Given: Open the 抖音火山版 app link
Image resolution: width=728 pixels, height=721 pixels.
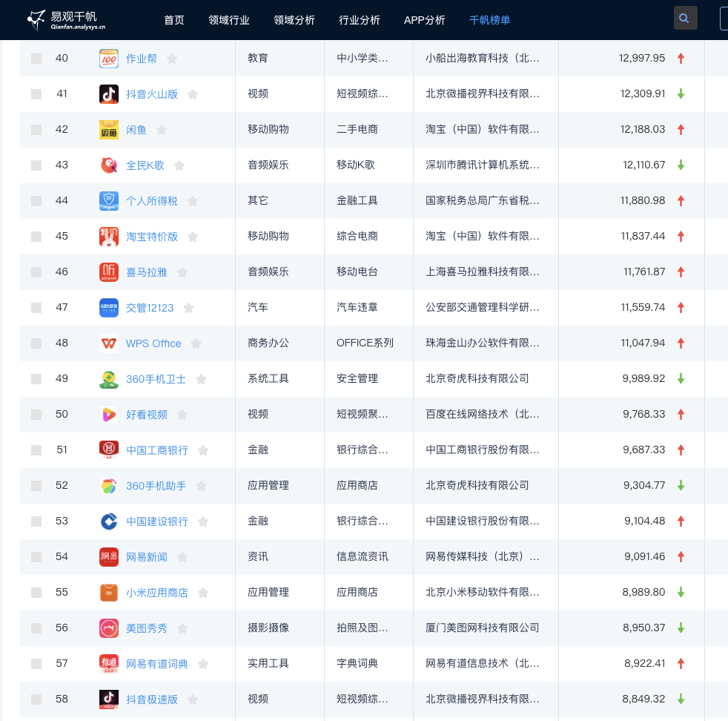Looking at the screenshot, I should (x=152, y=94).
